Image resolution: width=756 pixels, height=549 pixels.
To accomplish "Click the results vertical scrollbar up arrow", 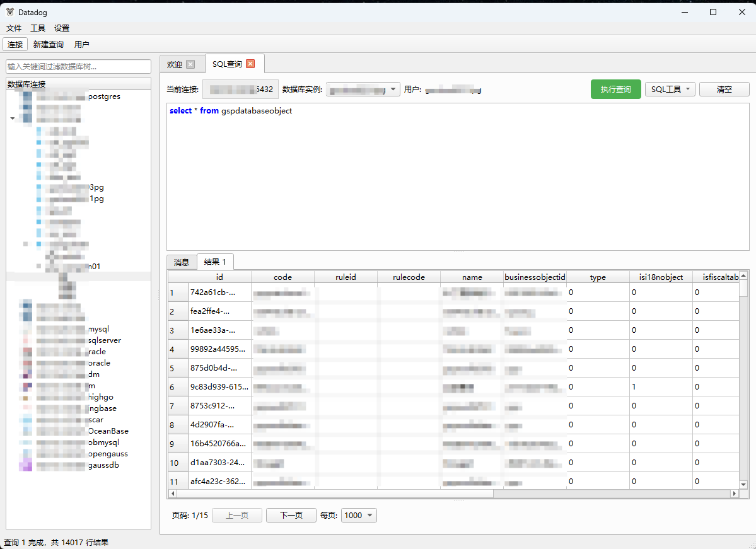I will [743, 275].
